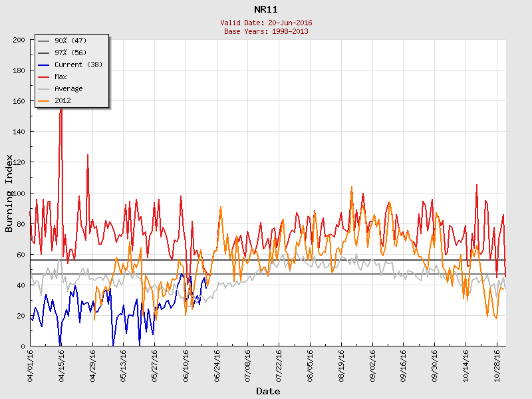Click the 10/28/16 date tick label
The width and height of the screenshot is (532, 399).
pyautogui.click(x=497, y=364)
